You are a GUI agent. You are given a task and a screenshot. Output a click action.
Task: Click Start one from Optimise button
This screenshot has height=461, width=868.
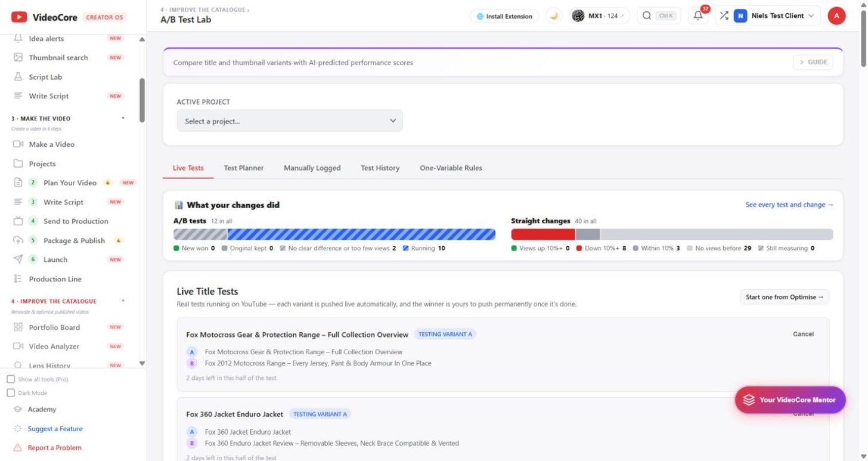[785, 297]
